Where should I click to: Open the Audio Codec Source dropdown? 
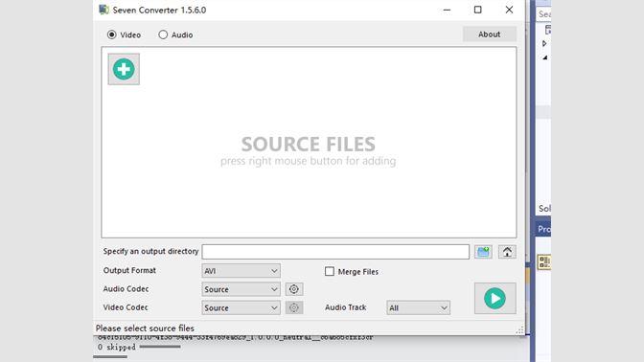pos(241,289)
